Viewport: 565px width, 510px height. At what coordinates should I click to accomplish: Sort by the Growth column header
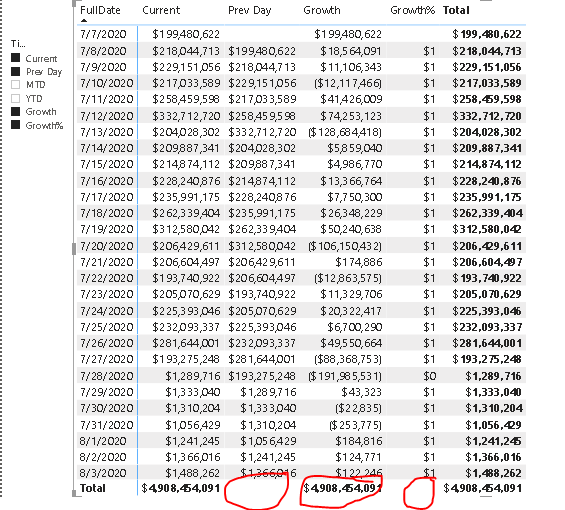[x=322, y=10]
